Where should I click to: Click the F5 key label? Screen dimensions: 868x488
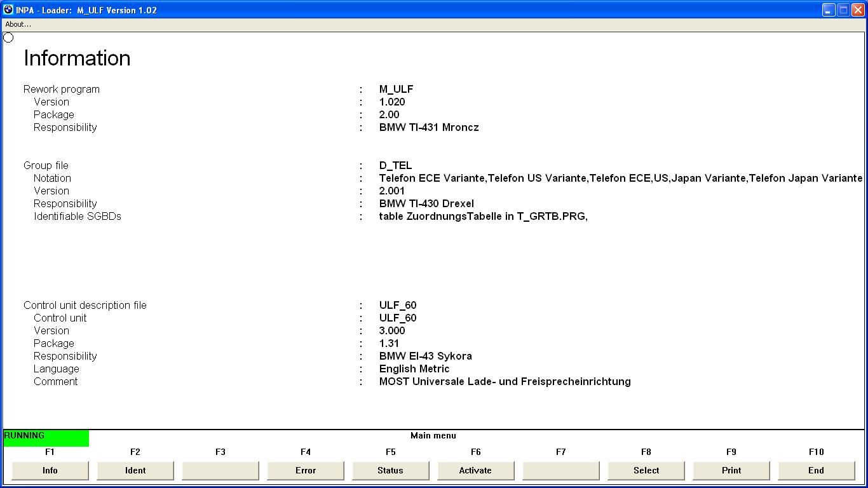(391, 452)
